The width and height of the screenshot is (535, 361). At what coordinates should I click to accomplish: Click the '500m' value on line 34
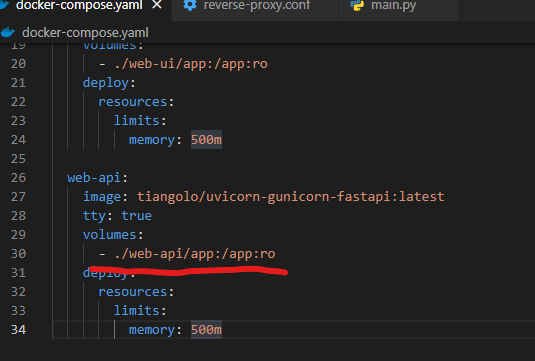tap(206, 330)
